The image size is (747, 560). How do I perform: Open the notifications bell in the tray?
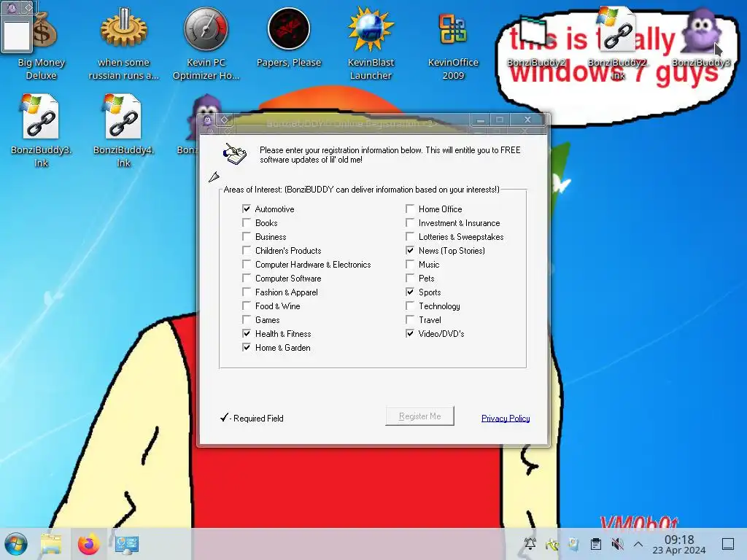530,544
